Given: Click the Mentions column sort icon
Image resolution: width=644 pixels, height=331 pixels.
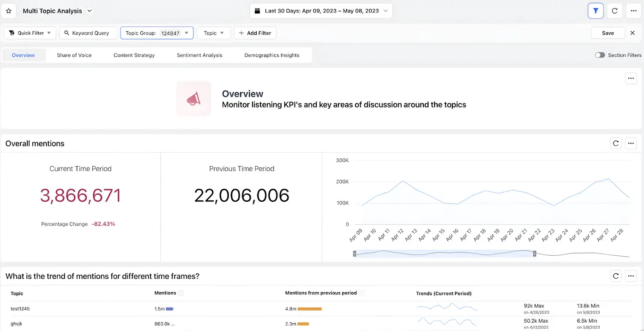Looking at the screenshot, I should (x=181, y=293).
